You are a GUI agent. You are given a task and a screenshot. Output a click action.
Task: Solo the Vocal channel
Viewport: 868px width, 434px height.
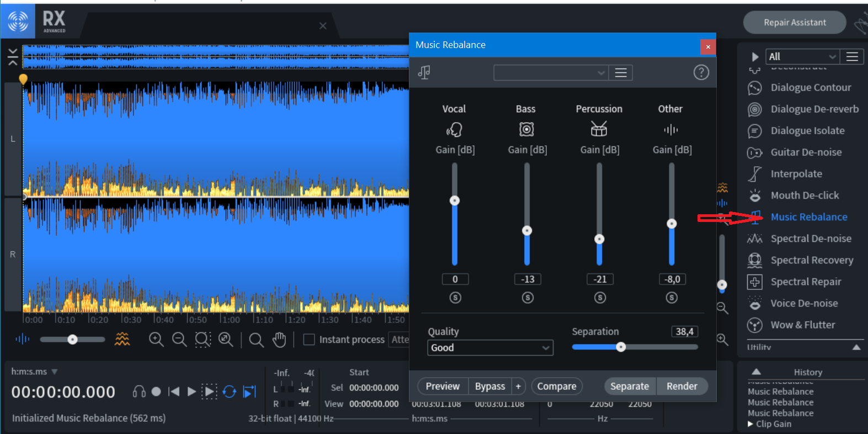pyautogui.click(x=455, y=298)
